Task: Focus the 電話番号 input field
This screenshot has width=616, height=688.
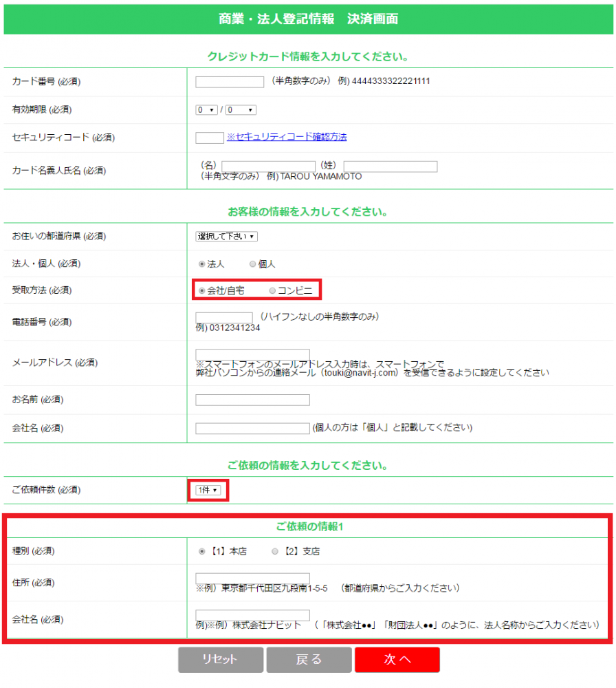Action: 224,317
